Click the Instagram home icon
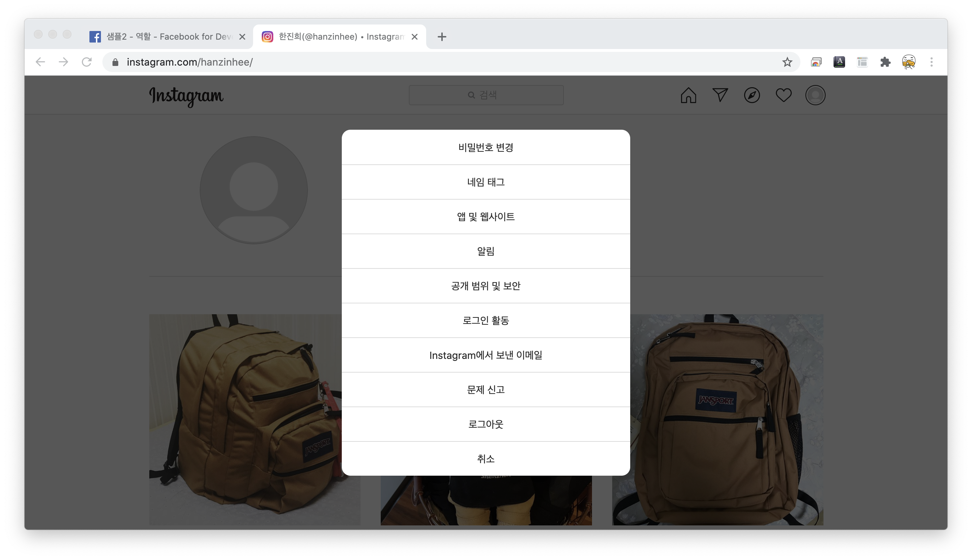The height and width of the screenshot is (560, 972). 688,95
